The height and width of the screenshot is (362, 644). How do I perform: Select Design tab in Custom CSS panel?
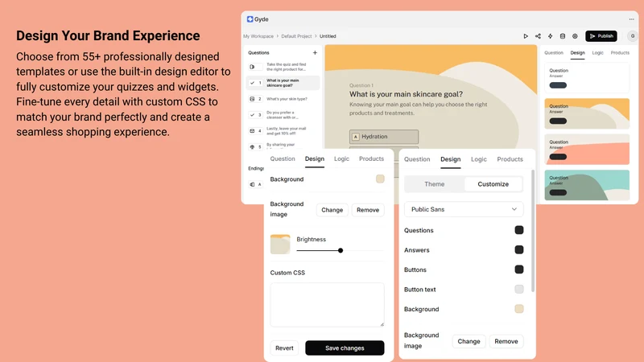click(315, 158)
